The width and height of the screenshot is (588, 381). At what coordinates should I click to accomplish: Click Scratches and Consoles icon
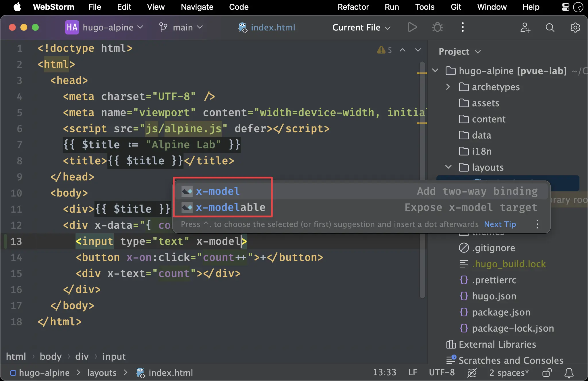451,360
